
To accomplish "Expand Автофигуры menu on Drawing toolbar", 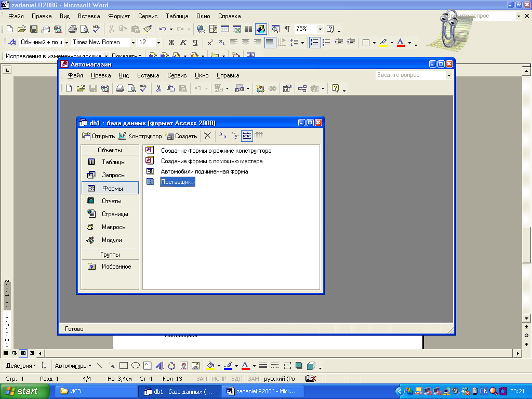I will tap(73, 366).
